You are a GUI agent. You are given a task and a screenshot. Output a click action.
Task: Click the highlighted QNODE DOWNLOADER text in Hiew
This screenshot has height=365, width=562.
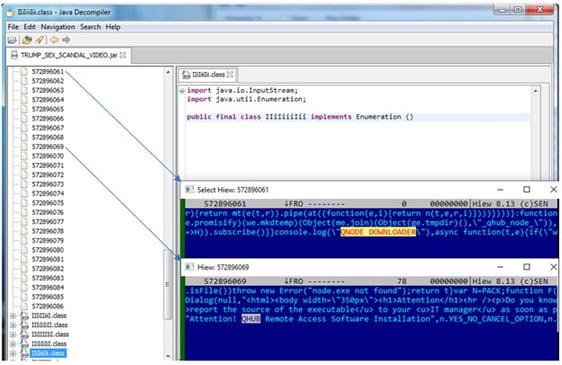click(x=378, y=232)
